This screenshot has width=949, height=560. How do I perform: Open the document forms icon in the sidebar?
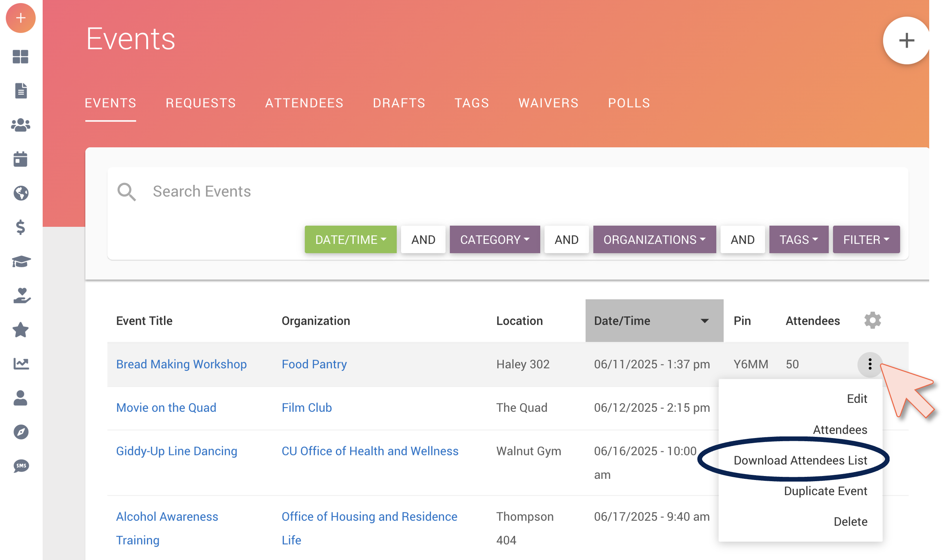(x=21, y=91)
